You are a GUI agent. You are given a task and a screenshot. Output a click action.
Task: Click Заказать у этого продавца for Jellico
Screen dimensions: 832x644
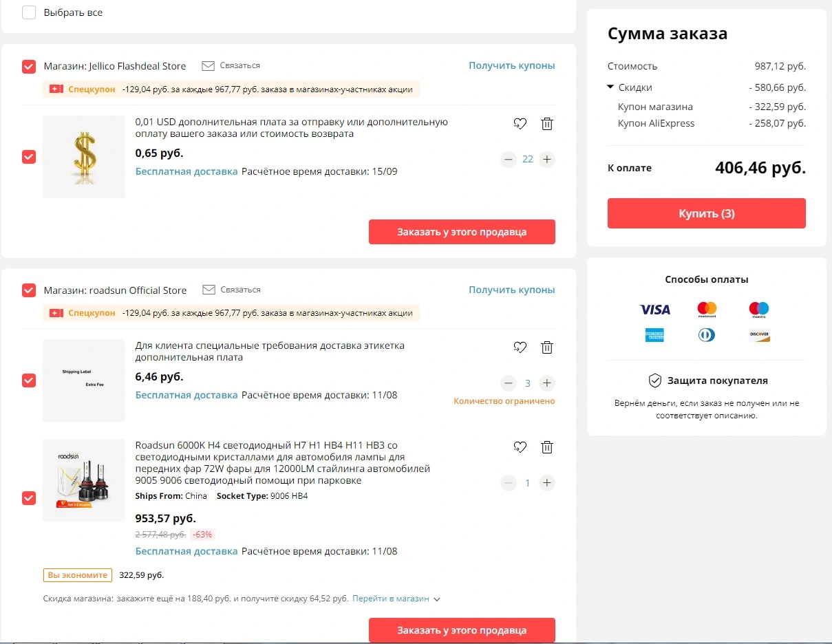(462, 232)
